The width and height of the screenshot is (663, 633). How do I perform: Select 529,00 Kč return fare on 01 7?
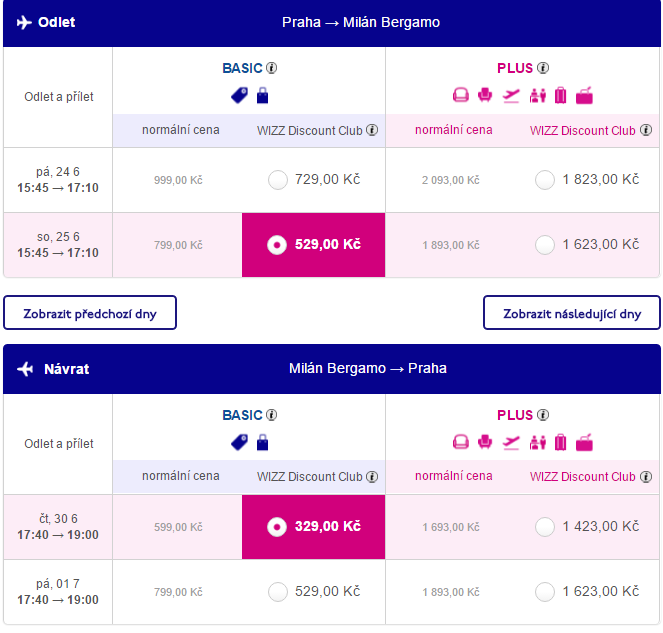[x=278, y=592]
